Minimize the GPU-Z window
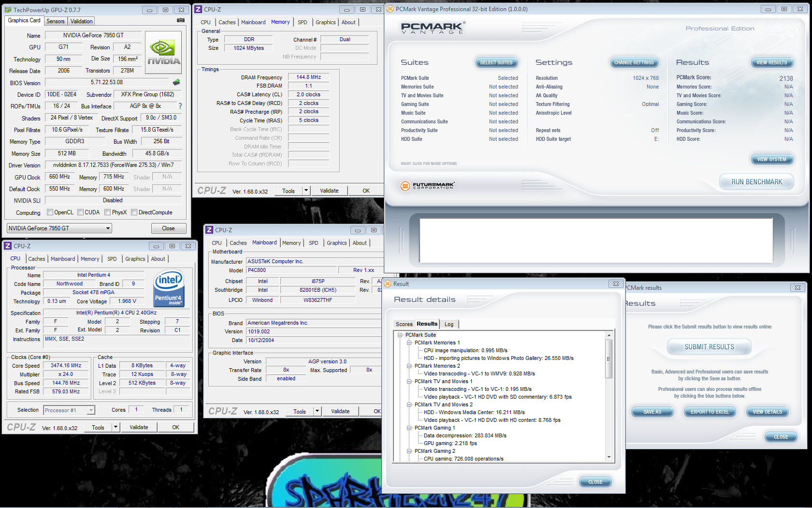 149,10
